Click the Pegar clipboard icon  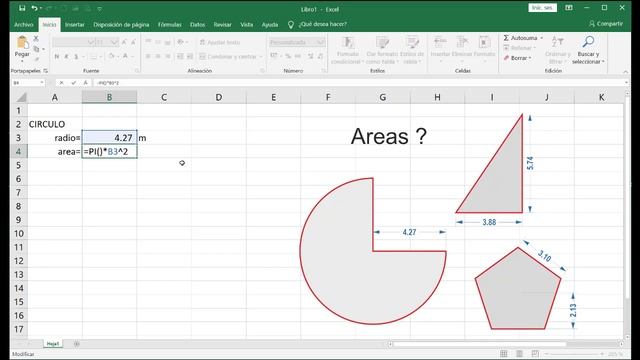point(22,42)
